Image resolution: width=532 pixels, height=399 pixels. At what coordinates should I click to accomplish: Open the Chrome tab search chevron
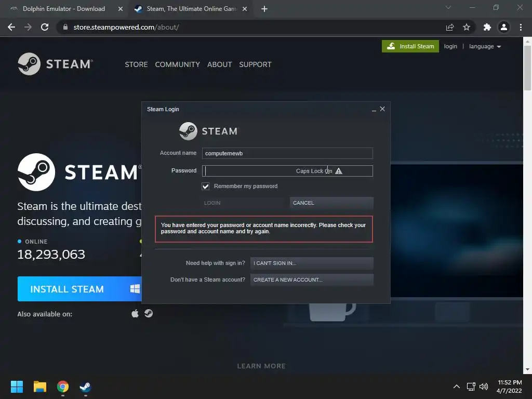448,7
